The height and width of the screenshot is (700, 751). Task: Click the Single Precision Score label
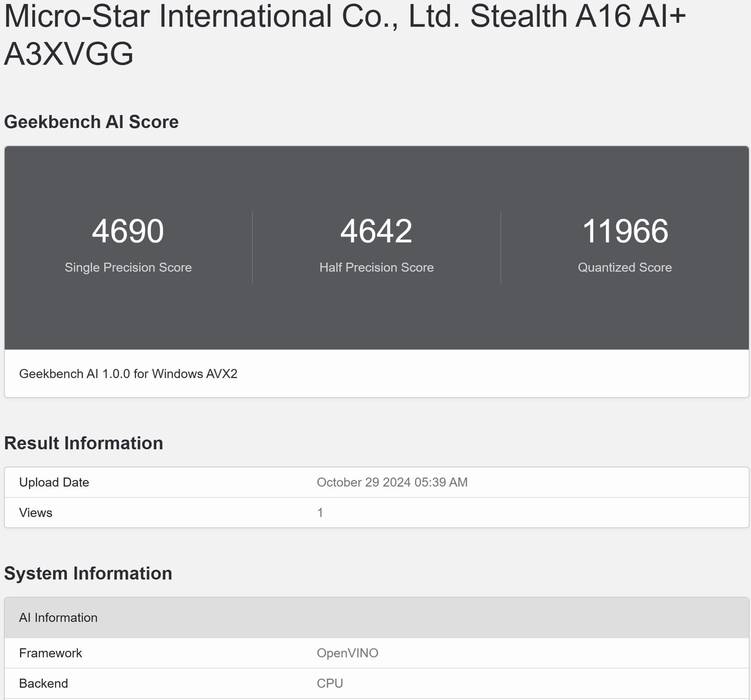pyautogui.click(x=128, y=267)
